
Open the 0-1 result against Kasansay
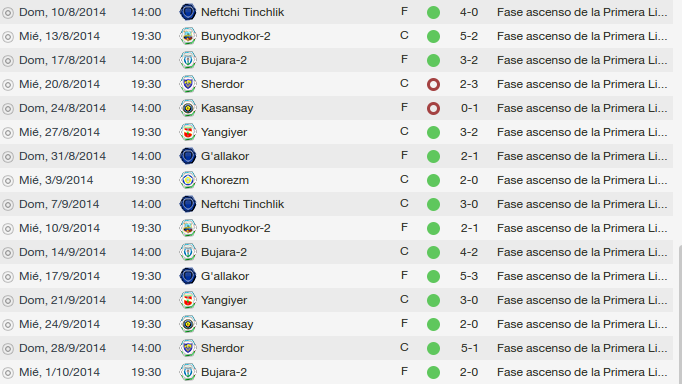coord(469,108)
